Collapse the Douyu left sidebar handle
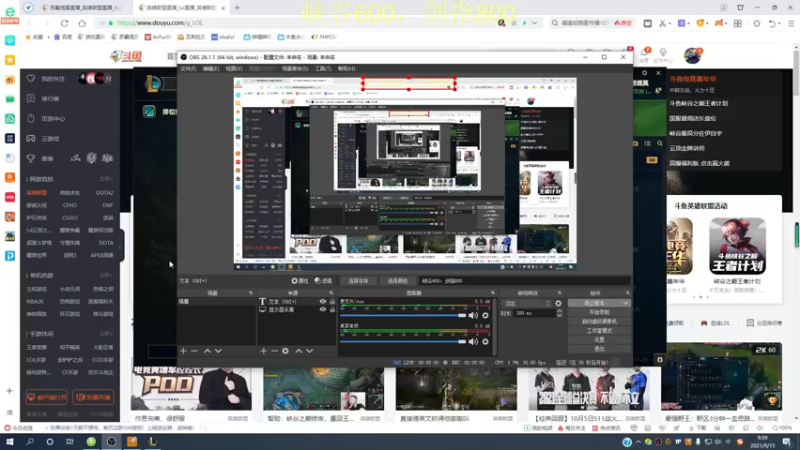Screen dimensions: 800x450 coord(121,246)
